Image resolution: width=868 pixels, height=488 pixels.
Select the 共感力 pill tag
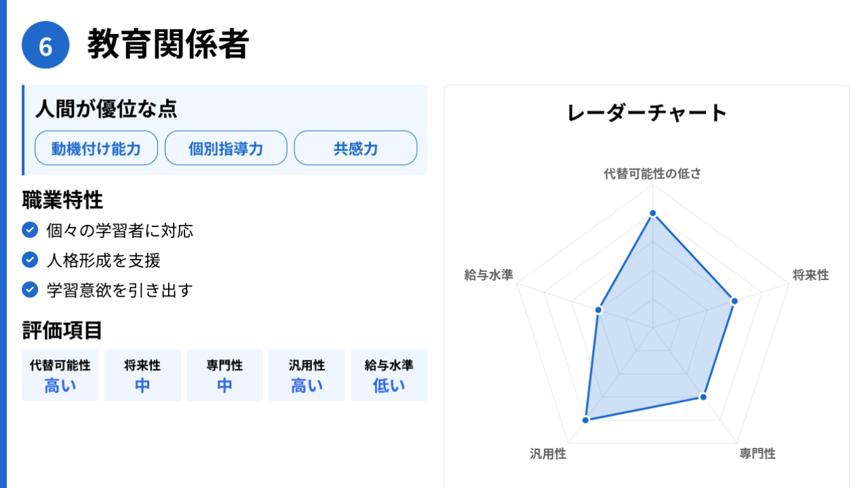click(355, 148)
